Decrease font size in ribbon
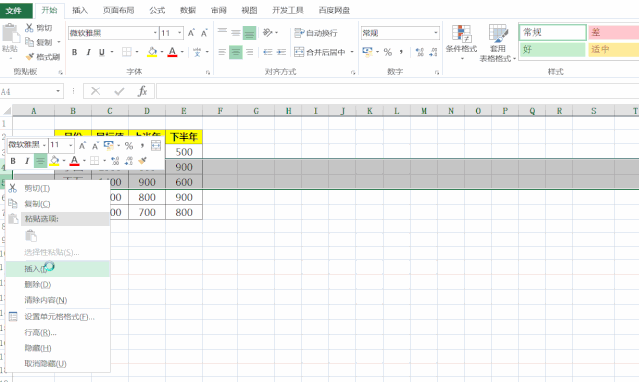The image size is (639, 382). (x=204, y=33)
